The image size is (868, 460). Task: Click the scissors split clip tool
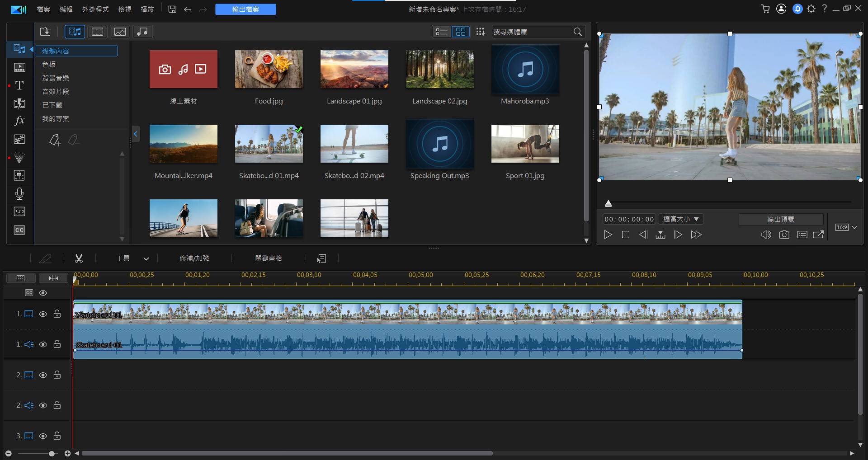(79, 258)
